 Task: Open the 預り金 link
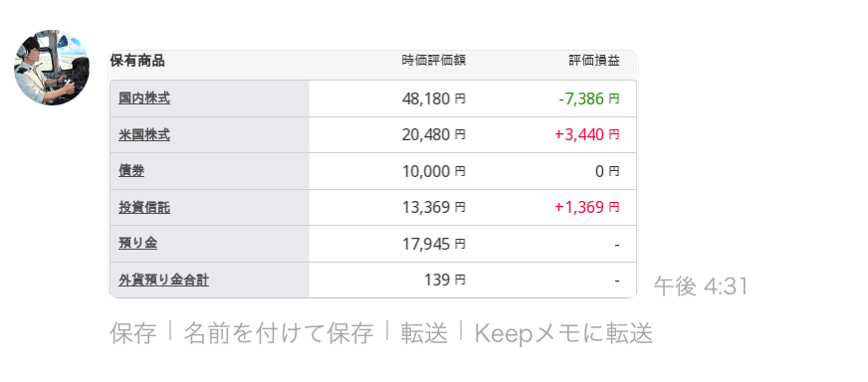coord(137,243)
